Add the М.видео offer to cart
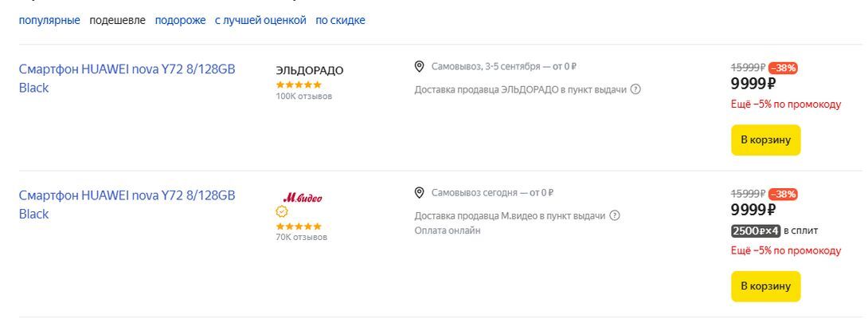 coord(765,286)
